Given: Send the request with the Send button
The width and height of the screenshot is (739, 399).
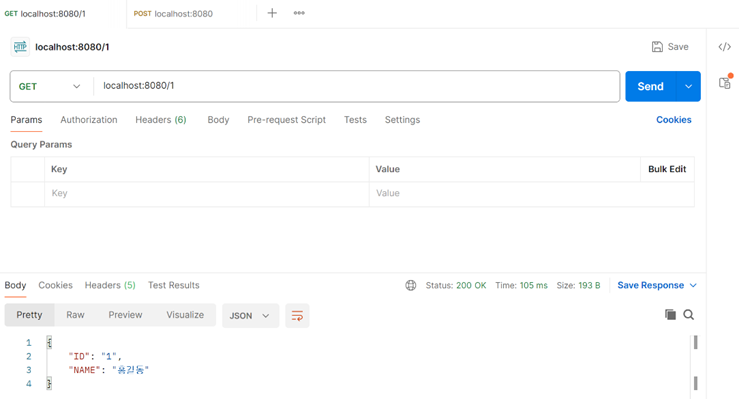Looking at the screenshot, I should pos(650,86).
